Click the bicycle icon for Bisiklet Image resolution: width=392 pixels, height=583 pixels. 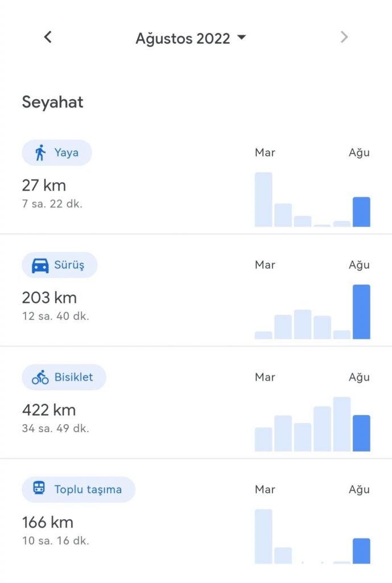[40, 377]
